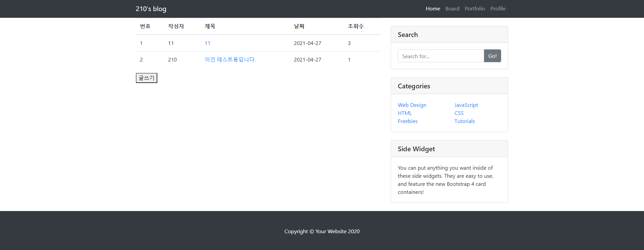Open the 210's blog brand link

151,9
